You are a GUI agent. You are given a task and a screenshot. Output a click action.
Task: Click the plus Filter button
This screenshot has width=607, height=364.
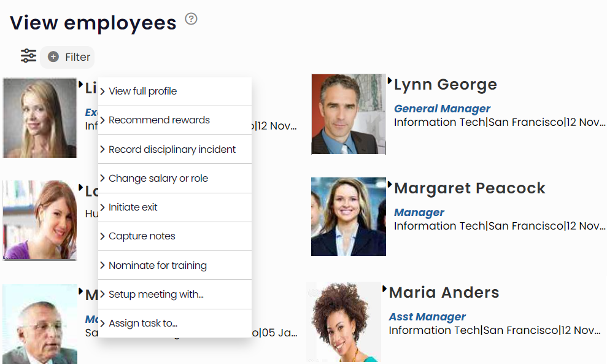pos(69,57)
